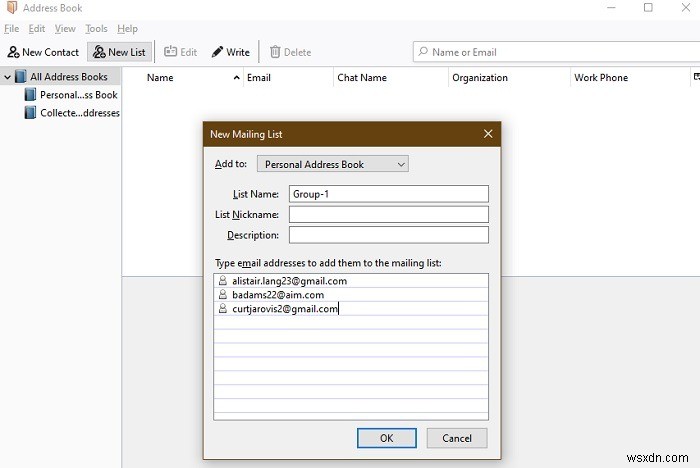
Task: Open the Add to address book dropdown
Action: pos(333,164)
